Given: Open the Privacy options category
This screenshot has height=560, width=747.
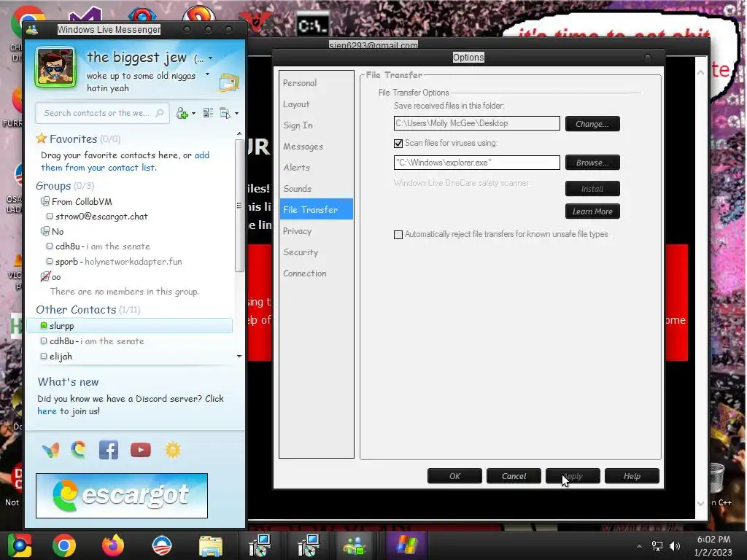Looking at the screenshot, I should click(316, 231).
